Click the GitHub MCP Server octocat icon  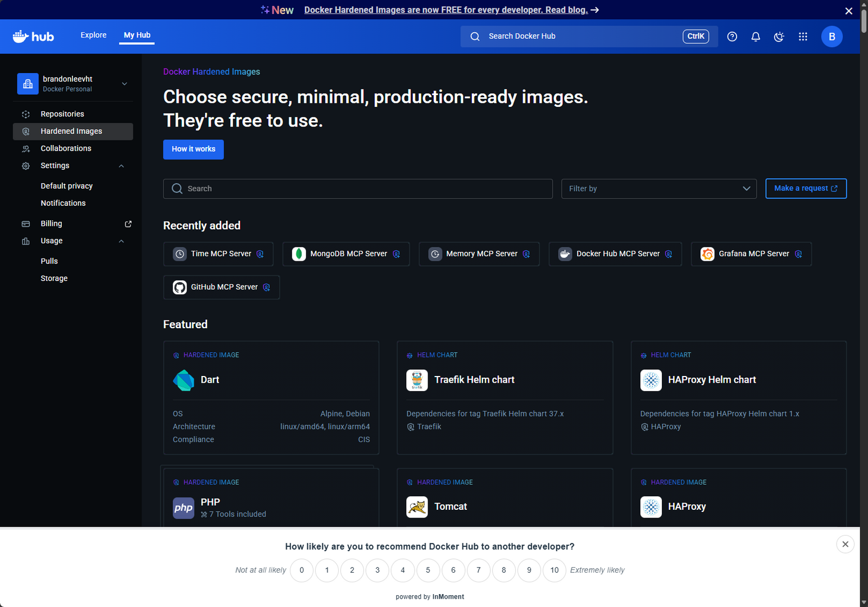[180, 287]
